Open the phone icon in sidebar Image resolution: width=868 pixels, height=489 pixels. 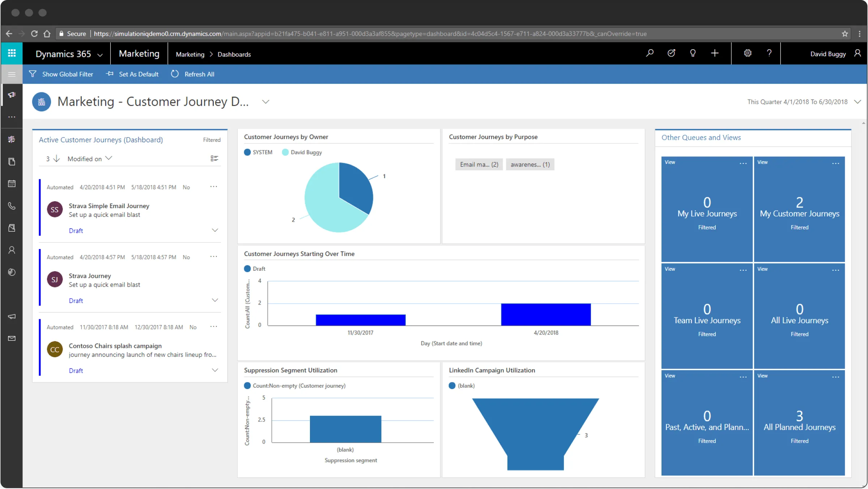point(12,206)
